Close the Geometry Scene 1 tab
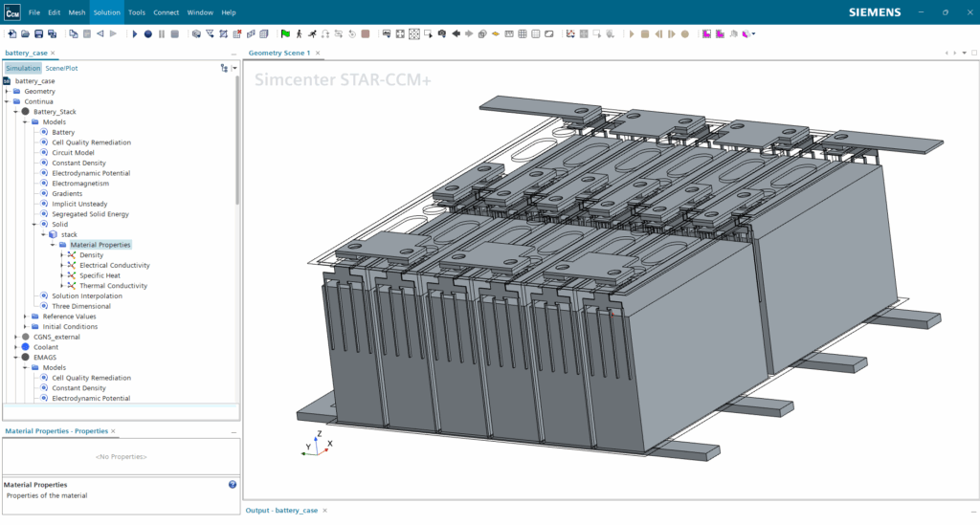The height and width of the screenshot is (525, 980). tap(317, 53)
